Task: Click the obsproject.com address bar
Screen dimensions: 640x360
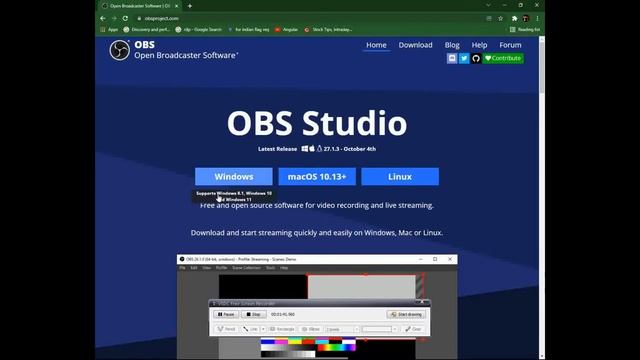Action: point(310,18)
